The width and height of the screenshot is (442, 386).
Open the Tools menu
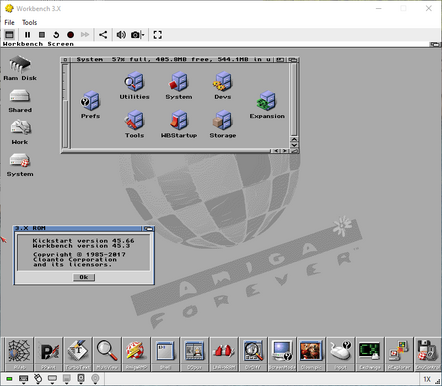click(29, 22)
